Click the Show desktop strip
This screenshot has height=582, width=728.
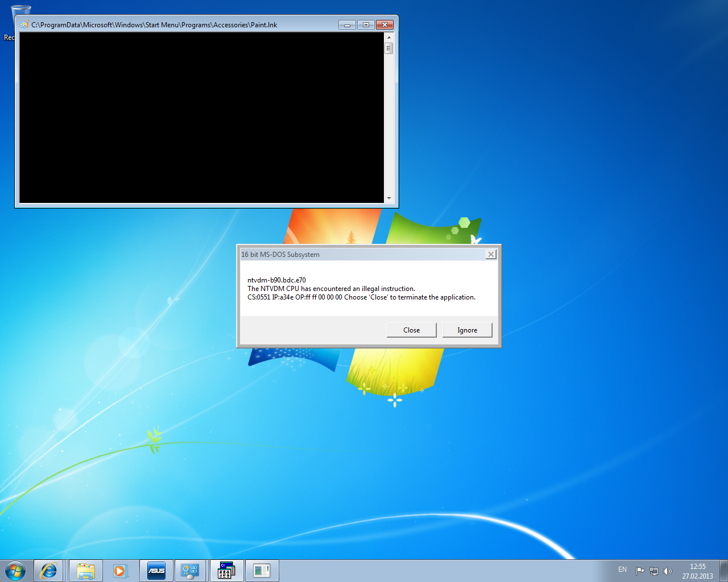coord(723,571)
